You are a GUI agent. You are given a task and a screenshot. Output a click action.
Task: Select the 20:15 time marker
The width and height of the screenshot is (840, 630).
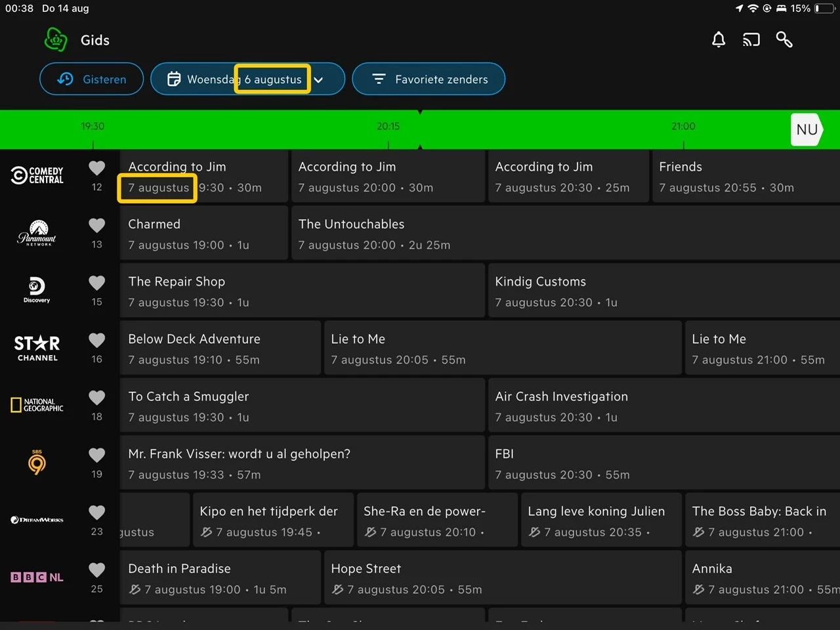[x=388, y=126]
